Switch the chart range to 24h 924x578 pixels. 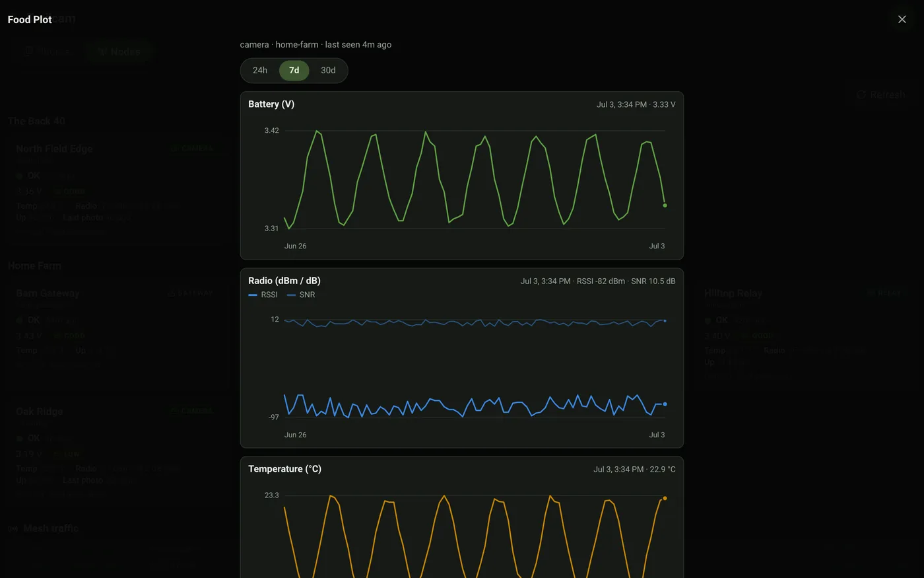260,70
